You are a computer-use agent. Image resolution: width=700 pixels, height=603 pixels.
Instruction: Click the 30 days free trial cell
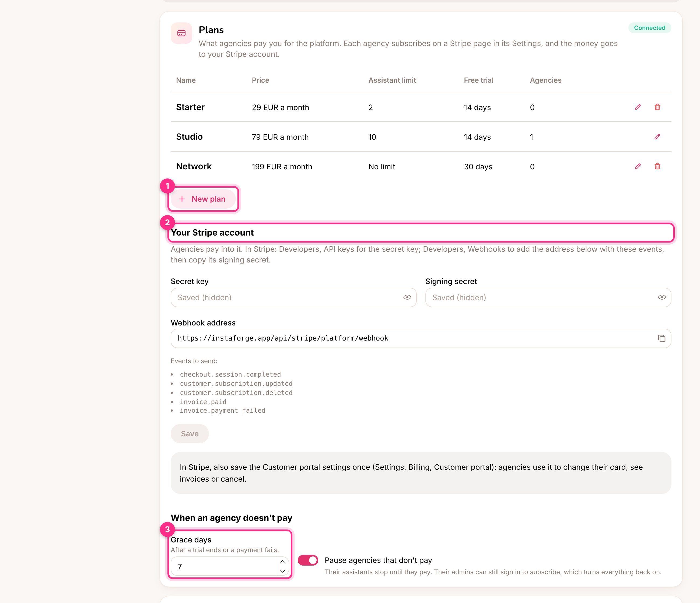(x=478, y=167)
